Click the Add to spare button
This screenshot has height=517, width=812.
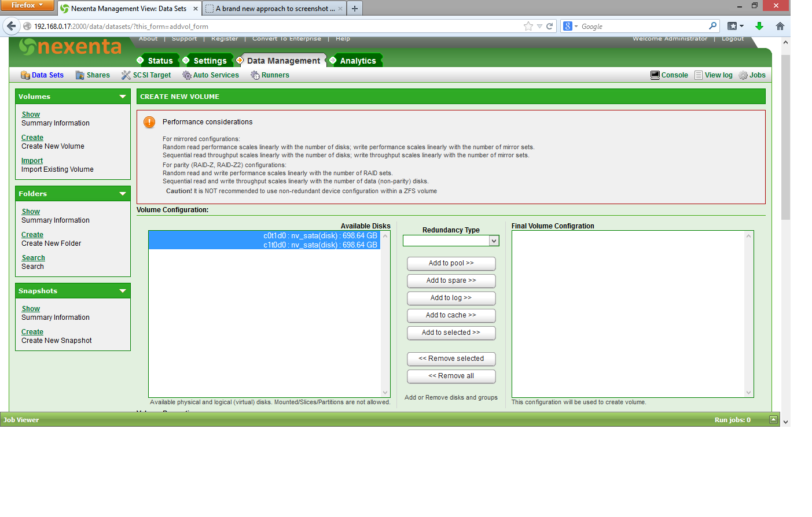tap(451, 281)
